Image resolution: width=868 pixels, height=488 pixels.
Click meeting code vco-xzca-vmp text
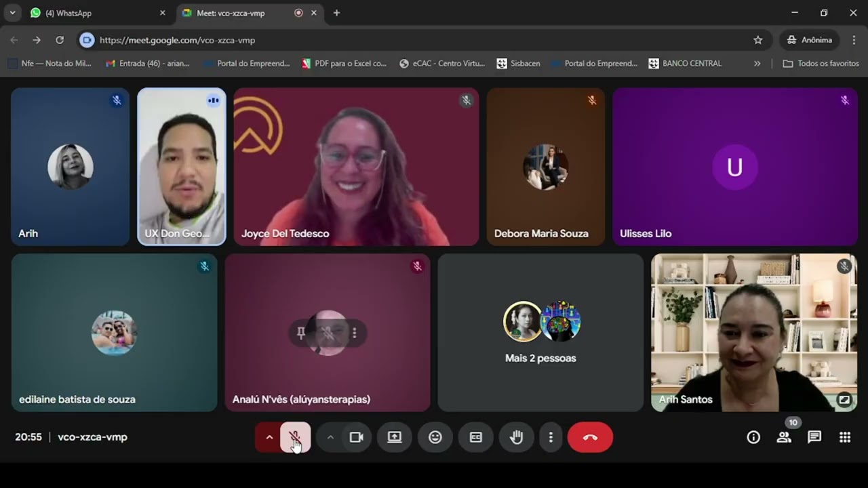click(93, 437)
